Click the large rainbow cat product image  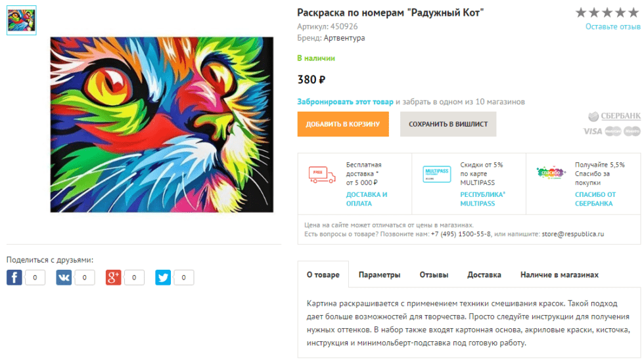162,125
